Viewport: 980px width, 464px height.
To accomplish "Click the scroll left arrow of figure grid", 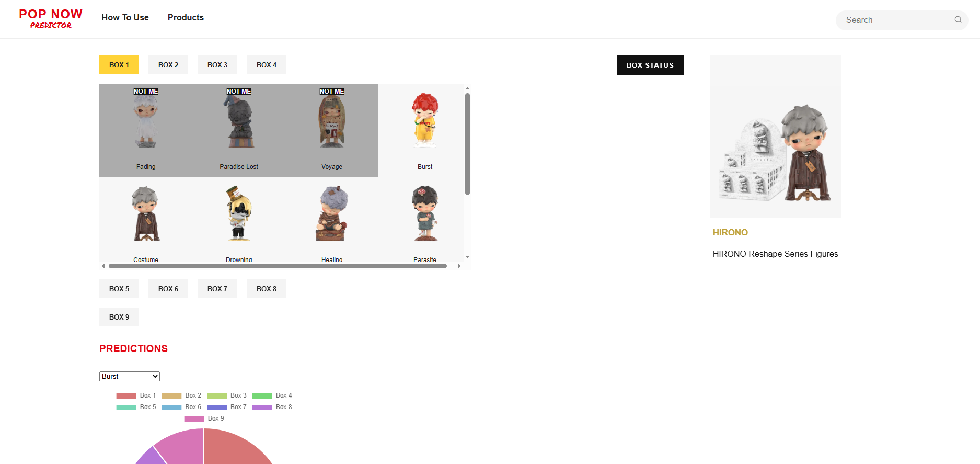I will click(x=103, y=266).
